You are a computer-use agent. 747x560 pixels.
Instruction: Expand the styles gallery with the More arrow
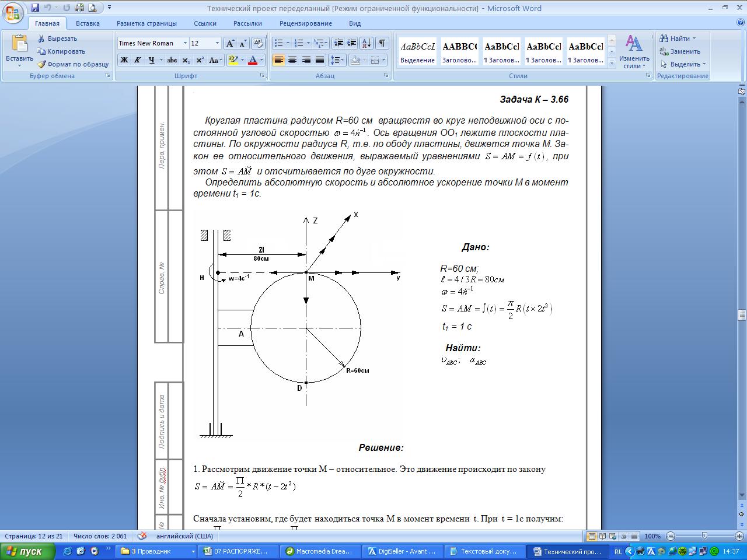[612, 62]
